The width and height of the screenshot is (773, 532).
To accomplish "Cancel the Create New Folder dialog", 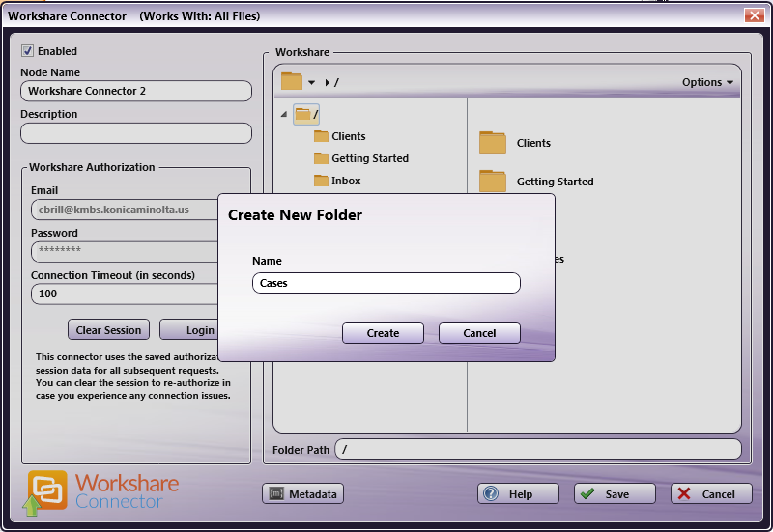I will click(x=479, y=333).
